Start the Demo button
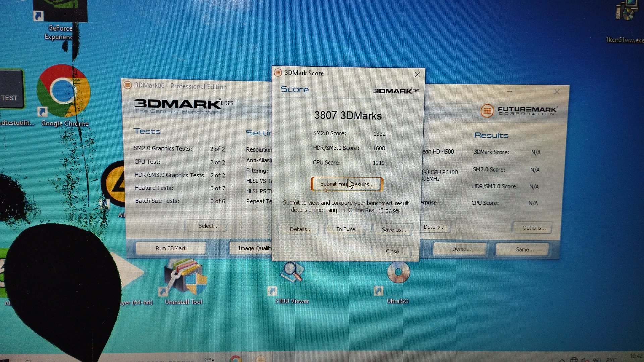The image size is (644, 362). coord(461,249)
